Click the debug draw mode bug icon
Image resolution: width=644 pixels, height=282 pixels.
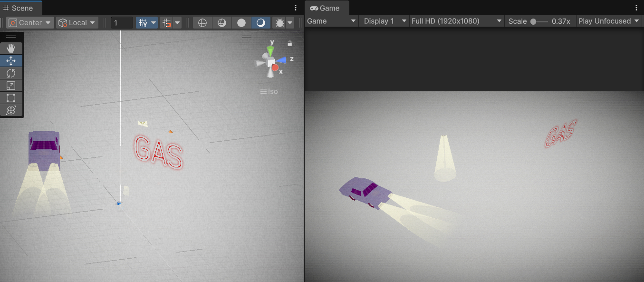[x=279, y=23]
